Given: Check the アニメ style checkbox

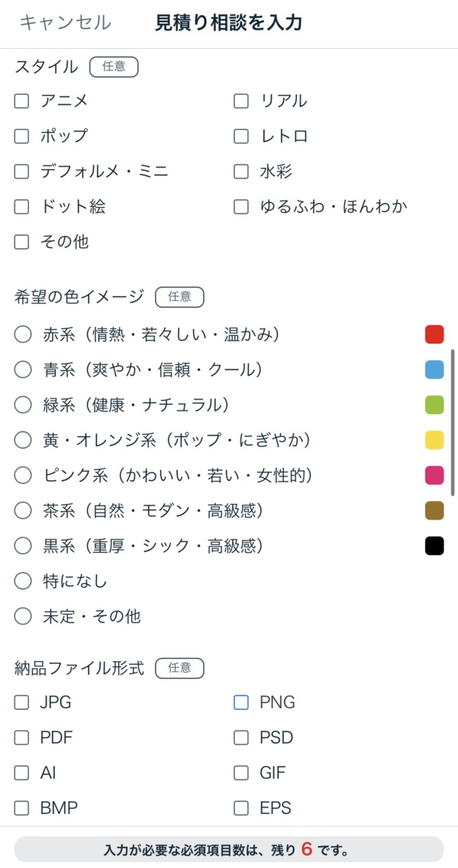Looking at the screenshot, I should (22, 101).
